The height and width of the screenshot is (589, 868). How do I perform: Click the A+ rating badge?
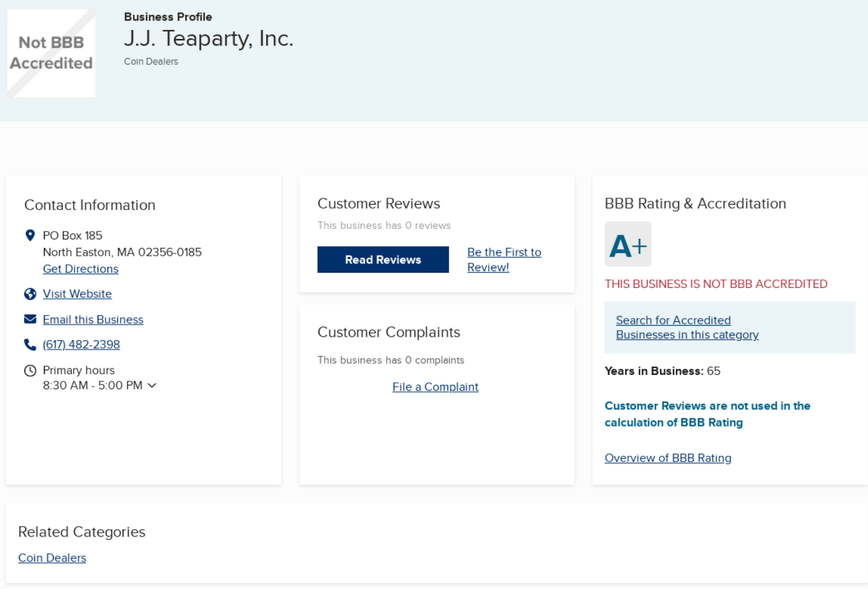[628, 244]
